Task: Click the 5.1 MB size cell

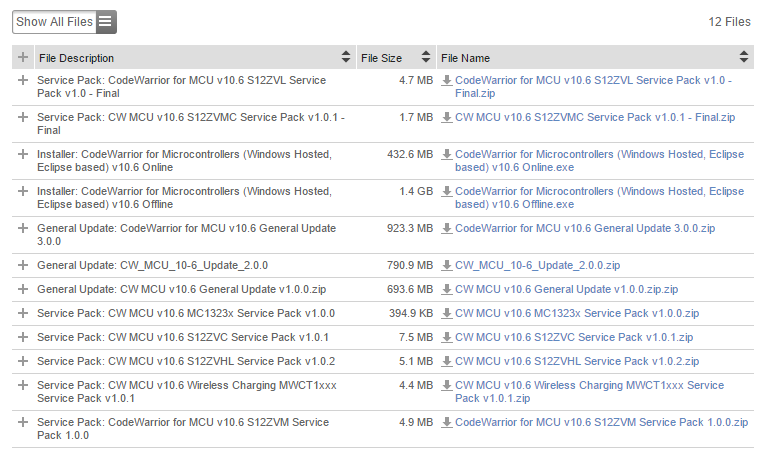Action: pos(416,361)
